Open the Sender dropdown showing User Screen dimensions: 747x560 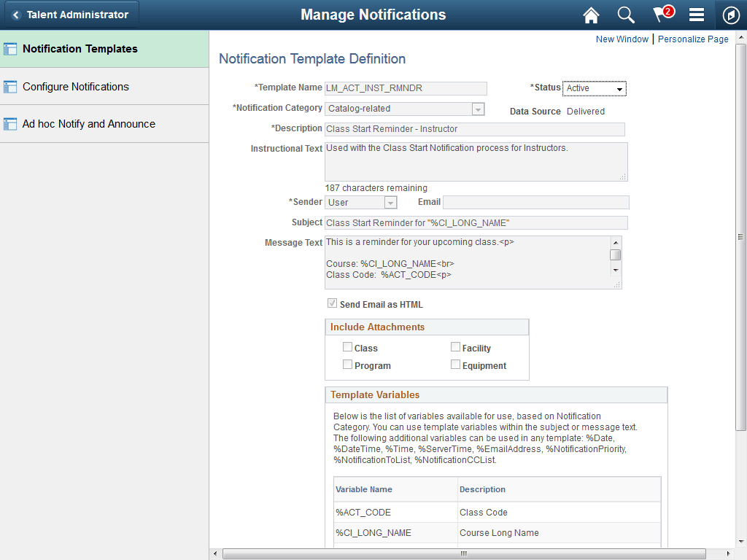click(x=390, y=202)
